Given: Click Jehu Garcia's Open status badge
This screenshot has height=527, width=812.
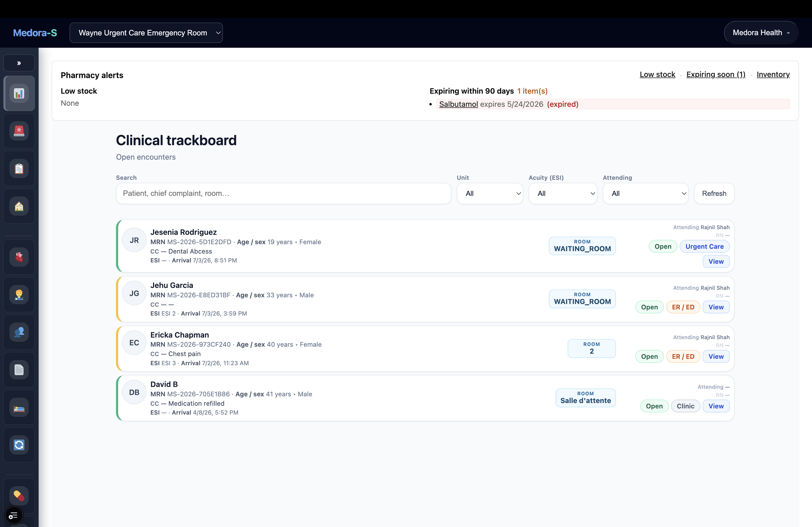Looking at the screenshot, I should [x=649, y=307].
